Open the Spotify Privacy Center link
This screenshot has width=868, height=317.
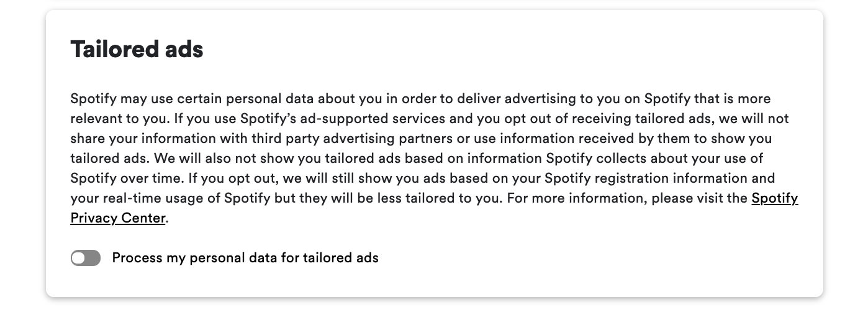[774, 198]
